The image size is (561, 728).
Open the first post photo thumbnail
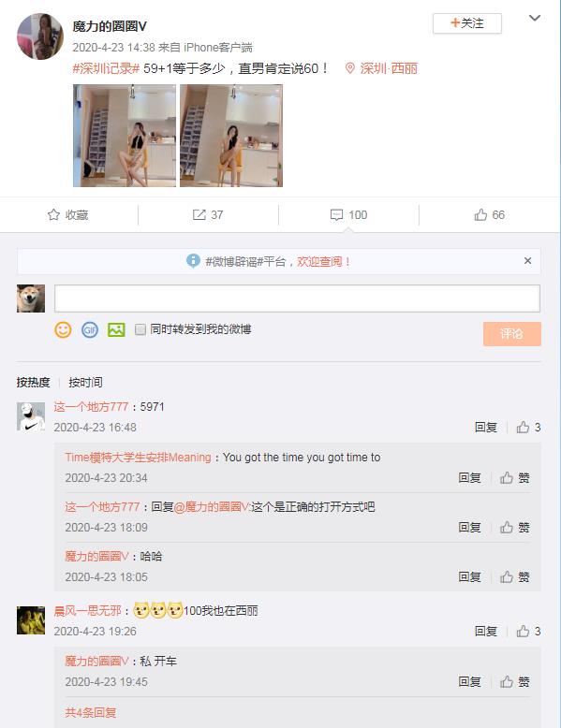point(125,136)
